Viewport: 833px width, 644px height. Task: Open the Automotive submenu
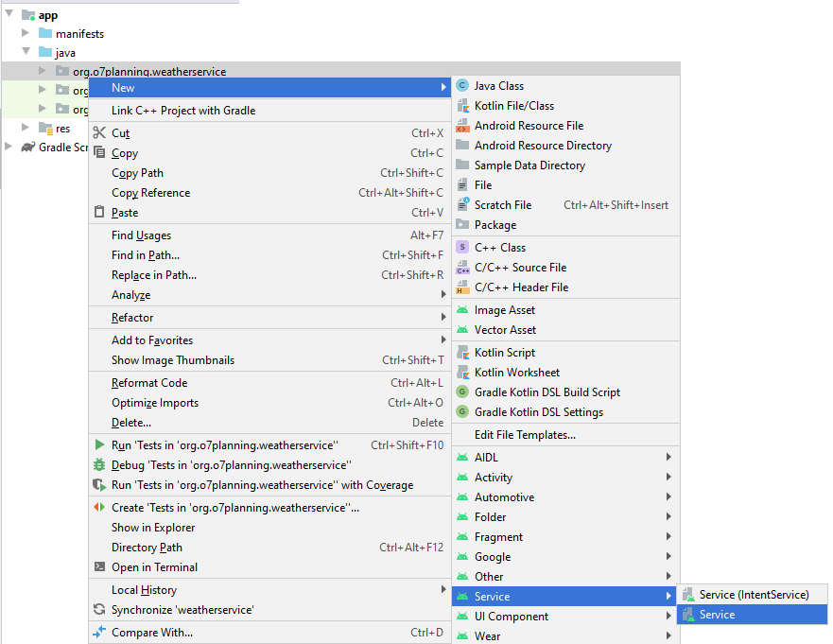[x=565, y=496]
